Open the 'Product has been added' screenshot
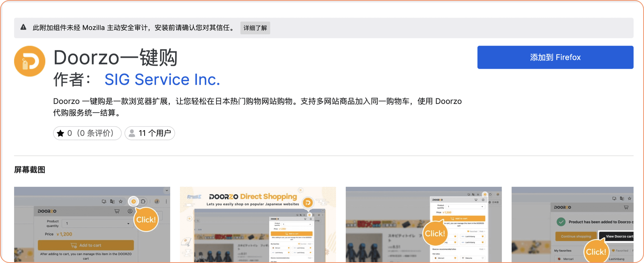Image resolution: width=644 pixels, height=263 pixels. tap(572, 225)
